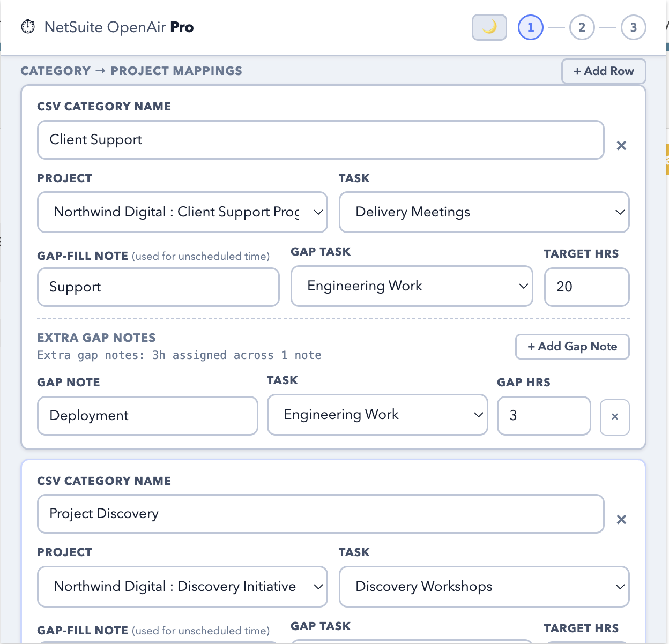The height and width of the screenshot is (644, 669).
Task: Edit the Client Support category name field
Action: pos(321,140)
